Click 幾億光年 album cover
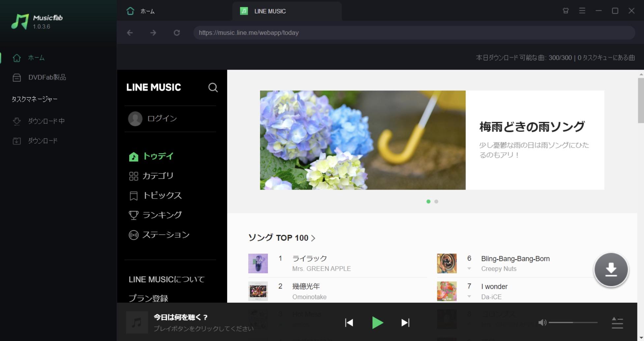Viewport: 644px width, 341px height. point(258,291)
